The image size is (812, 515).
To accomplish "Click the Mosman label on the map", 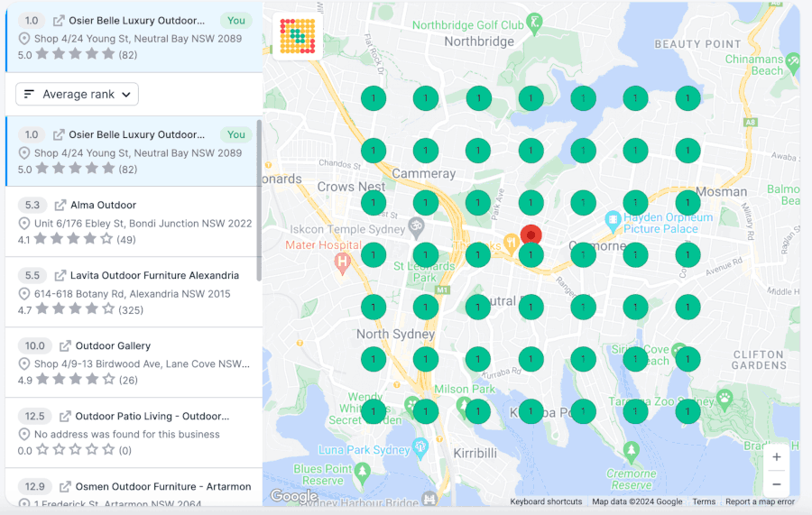I will click(x=721, y=192).
